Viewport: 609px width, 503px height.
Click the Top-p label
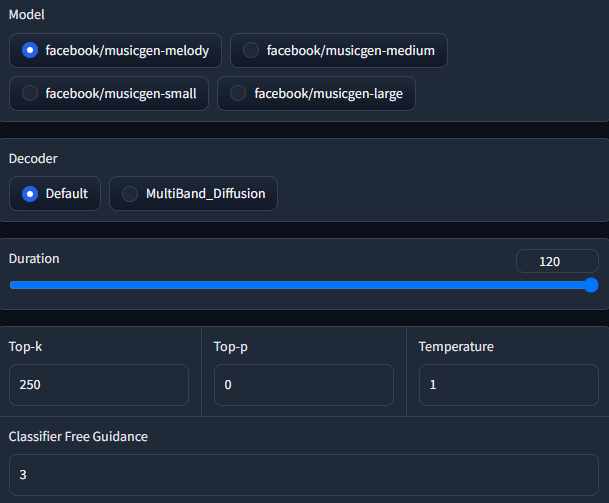pyautogui.click(x=231, y=347)
